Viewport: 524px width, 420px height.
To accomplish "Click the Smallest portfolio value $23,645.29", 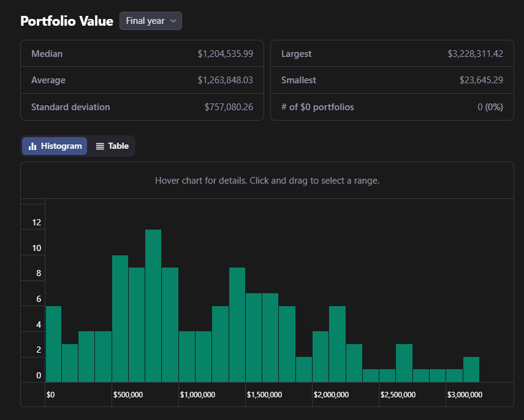I will [x=481, y=80].
